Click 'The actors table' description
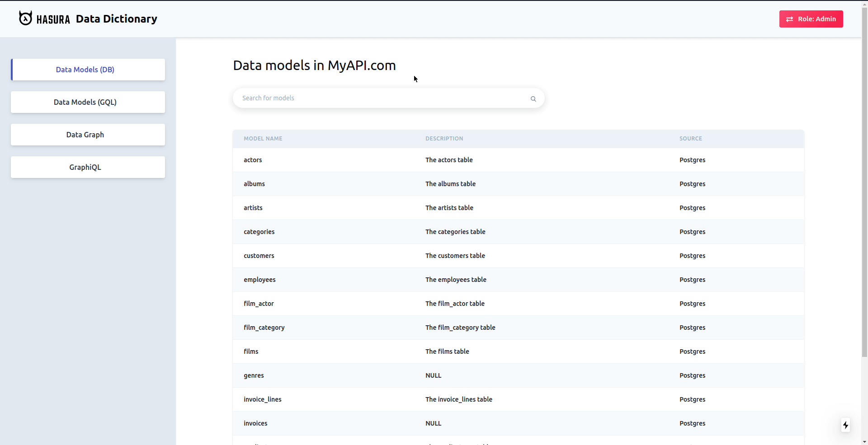868x445 pixels. click(x=449, y=160)
